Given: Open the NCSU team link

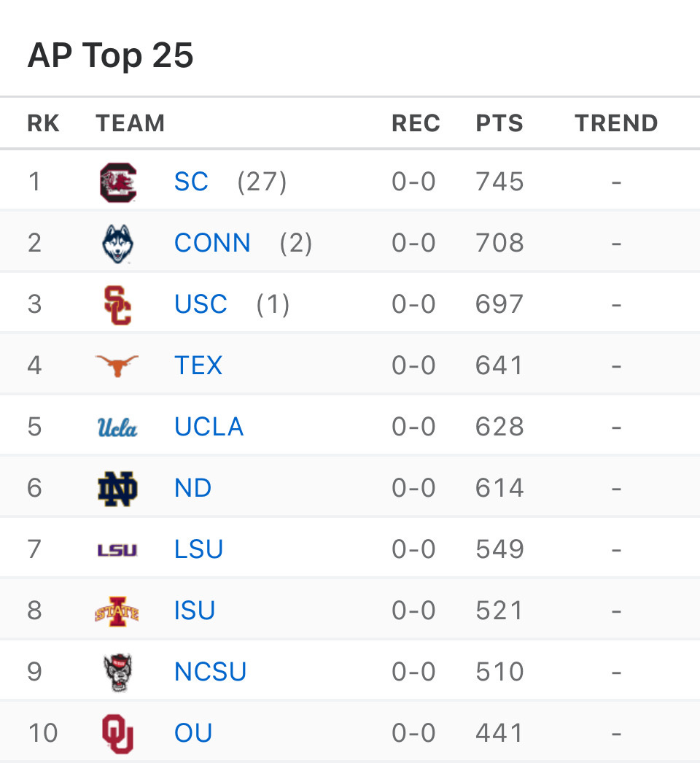Looking at the screenshot, I should pyautogui.click(x=211, y=671).
